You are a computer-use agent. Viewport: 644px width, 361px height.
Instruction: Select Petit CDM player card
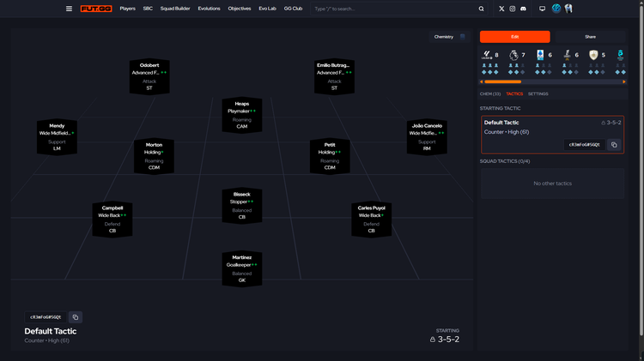coord(330,156)
